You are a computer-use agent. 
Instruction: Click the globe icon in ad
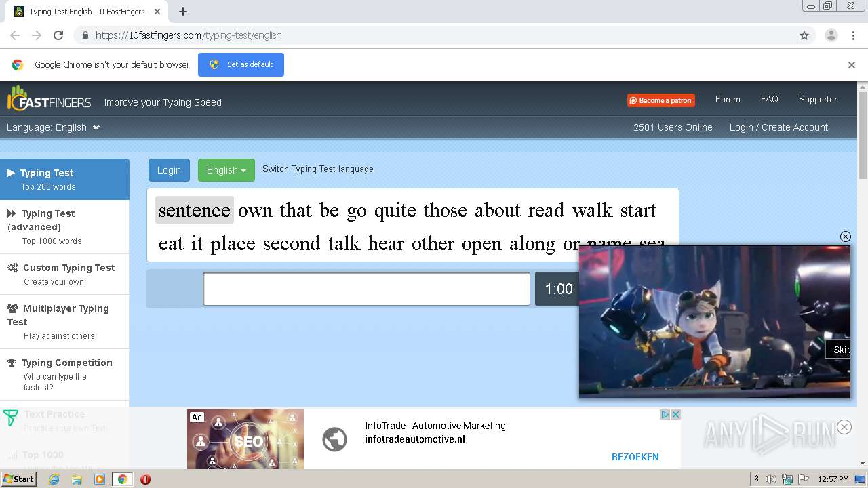334,439
